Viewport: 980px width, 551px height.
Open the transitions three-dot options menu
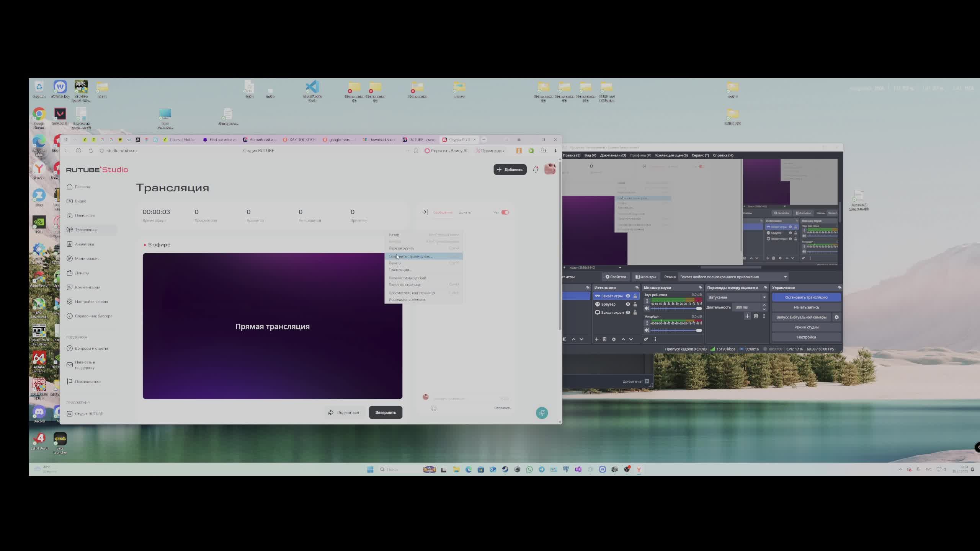(x=764, y=316)
